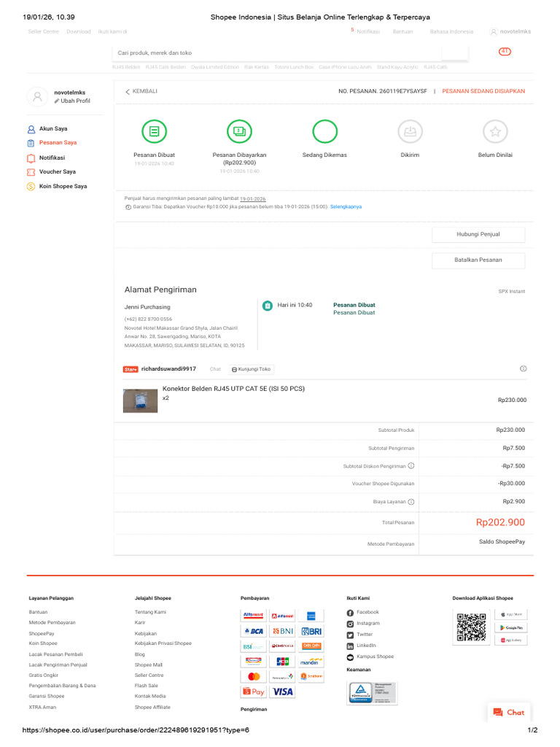Click the cart badge showing 41
Image resolution: width=560 pixels, height=747 pixels.
tap(505, 52)
